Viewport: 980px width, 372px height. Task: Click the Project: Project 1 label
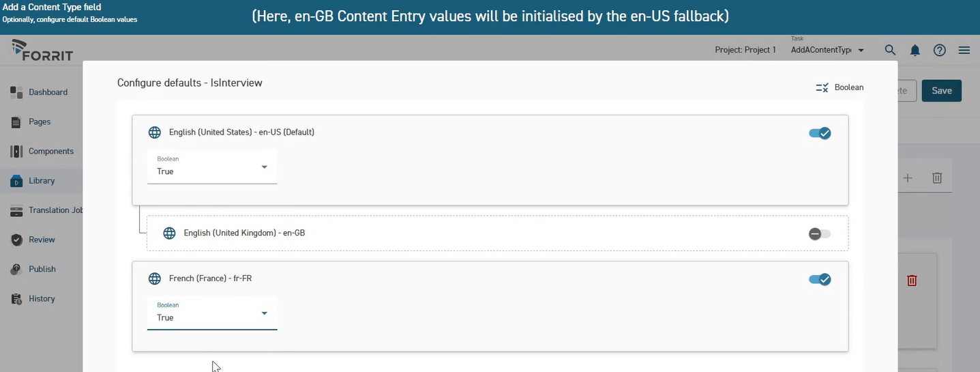[x=745, y=50]
